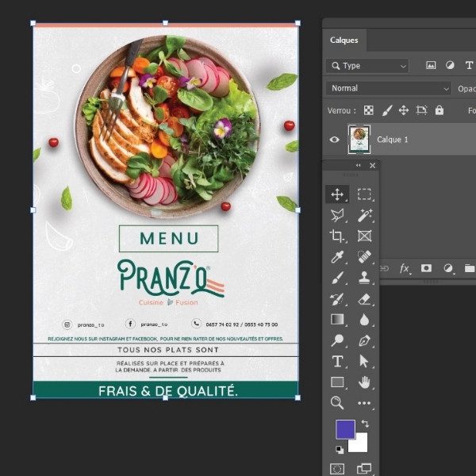
Task: Click the fx layer style button
Action: [404, 269]
